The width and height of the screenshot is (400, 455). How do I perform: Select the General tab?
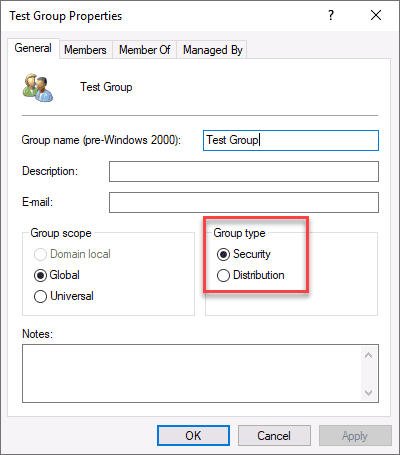coord(33,48)
